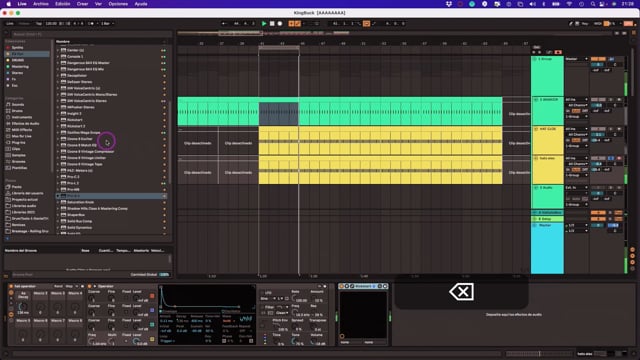Toggle the MIDI Arrangement Overdub button
Viewport: 640px width, 360px height.
click(291, 24)
